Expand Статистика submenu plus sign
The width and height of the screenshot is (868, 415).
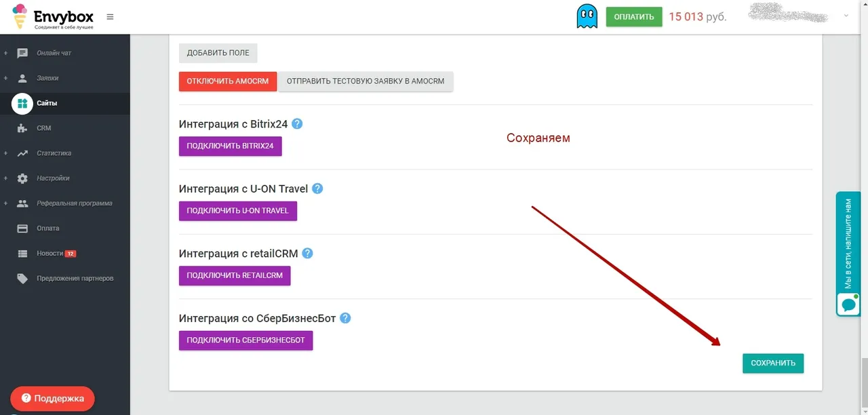(5, 153)
